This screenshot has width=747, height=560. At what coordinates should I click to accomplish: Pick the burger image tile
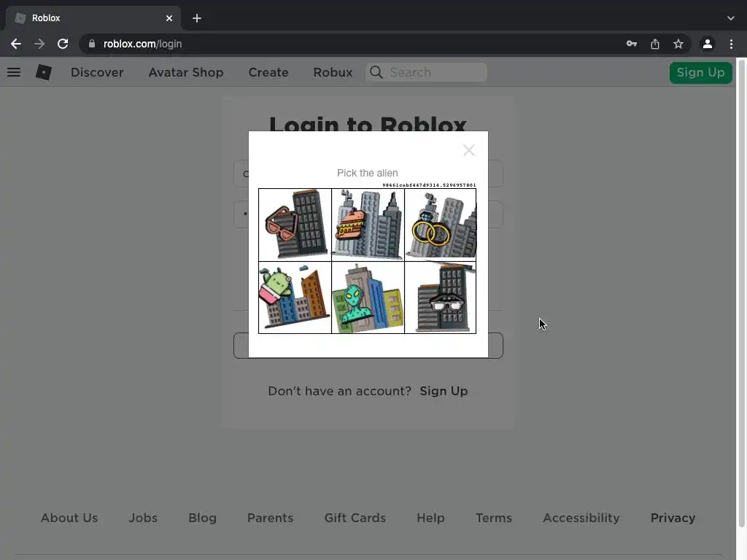point(368,225)
